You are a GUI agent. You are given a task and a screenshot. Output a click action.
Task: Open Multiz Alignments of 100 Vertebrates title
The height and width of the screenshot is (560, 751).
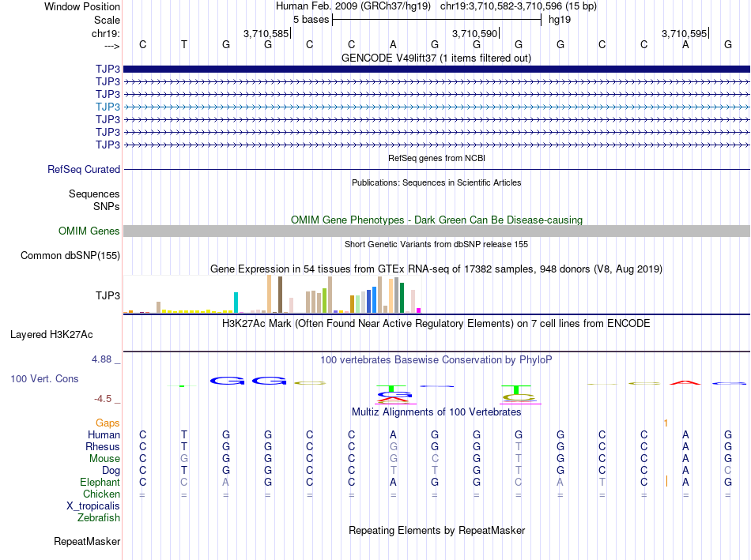click(436, 412)
